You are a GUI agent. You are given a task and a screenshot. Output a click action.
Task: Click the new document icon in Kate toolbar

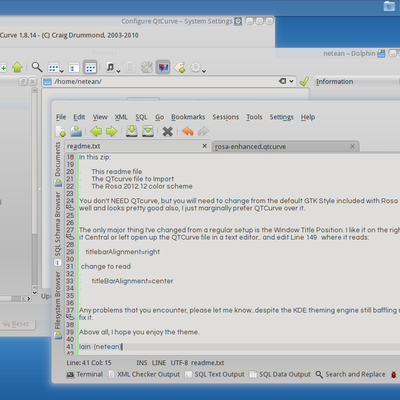[x=61, y=131]
